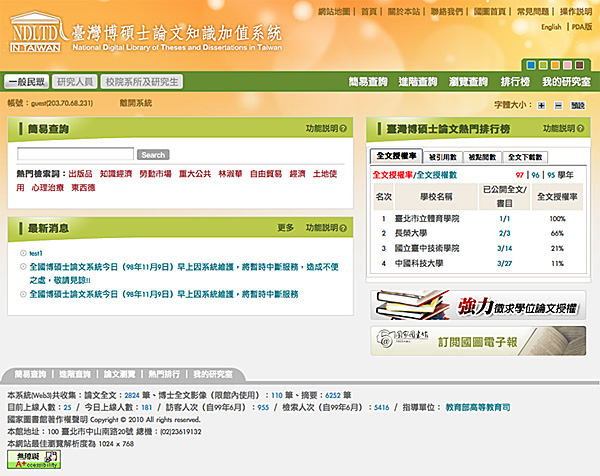Viewport: 600px width, 476px height.
Task: Decrease font size with minus icon
Action: click(558, 104)
